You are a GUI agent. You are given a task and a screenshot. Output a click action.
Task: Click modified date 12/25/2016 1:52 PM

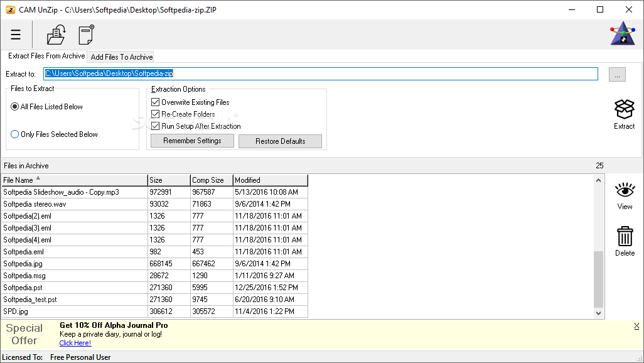[267, 288]
